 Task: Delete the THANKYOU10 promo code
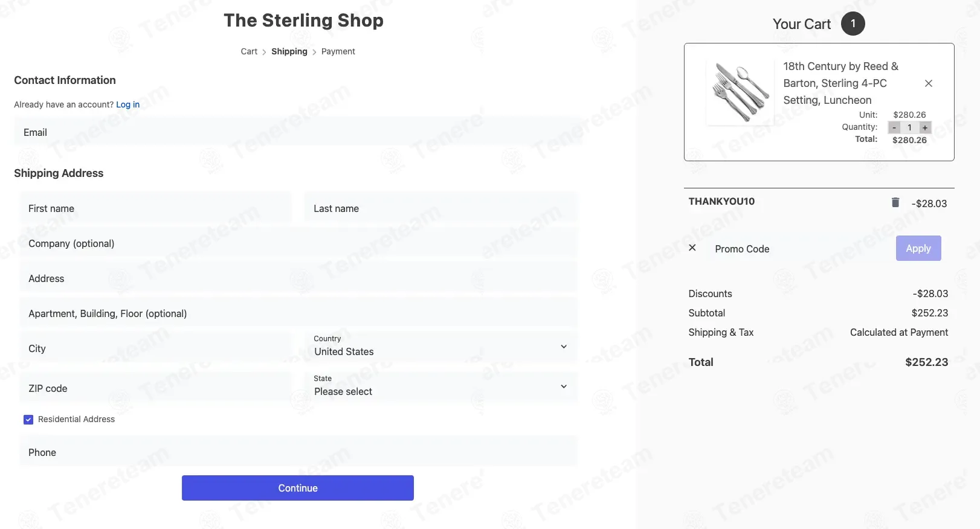(895, 202)
